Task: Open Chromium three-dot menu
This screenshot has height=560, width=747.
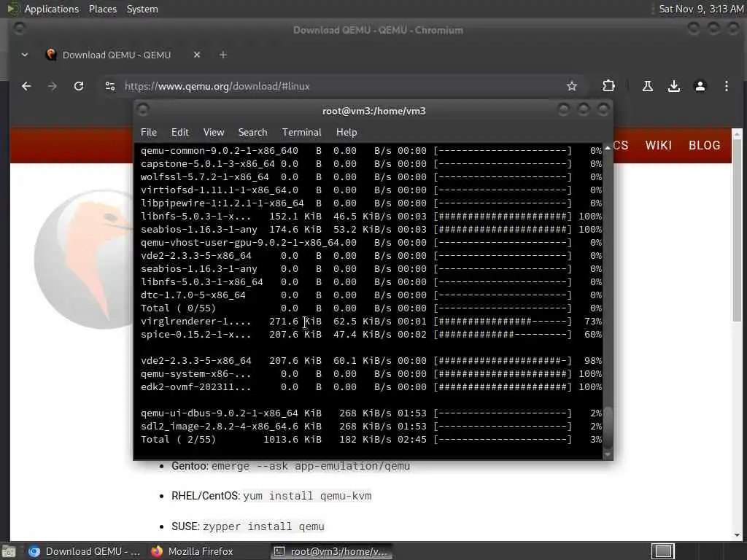Action: 726,86
